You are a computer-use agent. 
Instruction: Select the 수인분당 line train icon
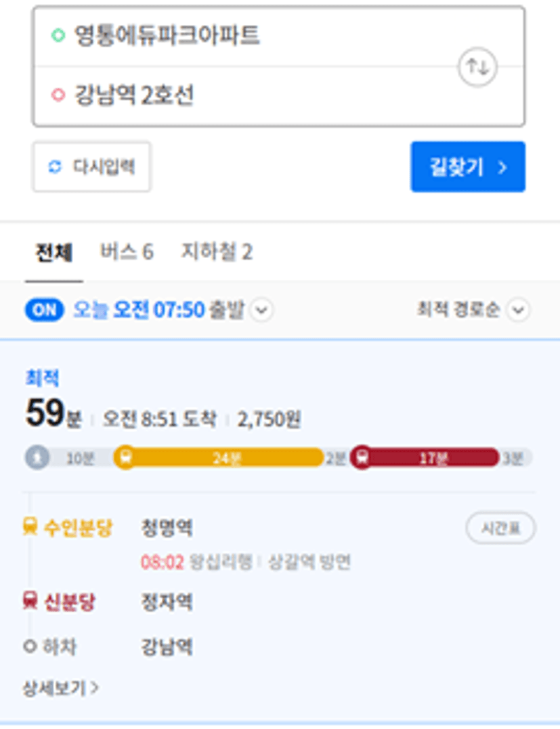(x=30, y=527)
